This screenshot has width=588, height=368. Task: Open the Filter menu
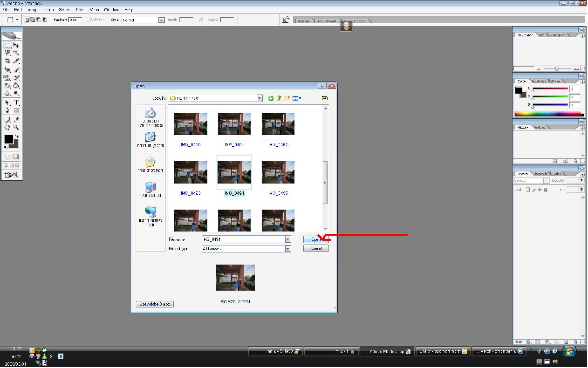point(80,9)
